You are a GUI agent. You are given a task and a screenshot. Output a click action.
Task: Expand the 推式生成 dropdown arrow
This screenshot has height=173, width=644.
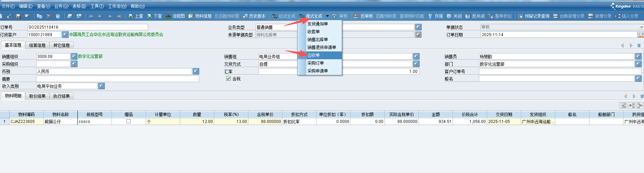point(327,16)
